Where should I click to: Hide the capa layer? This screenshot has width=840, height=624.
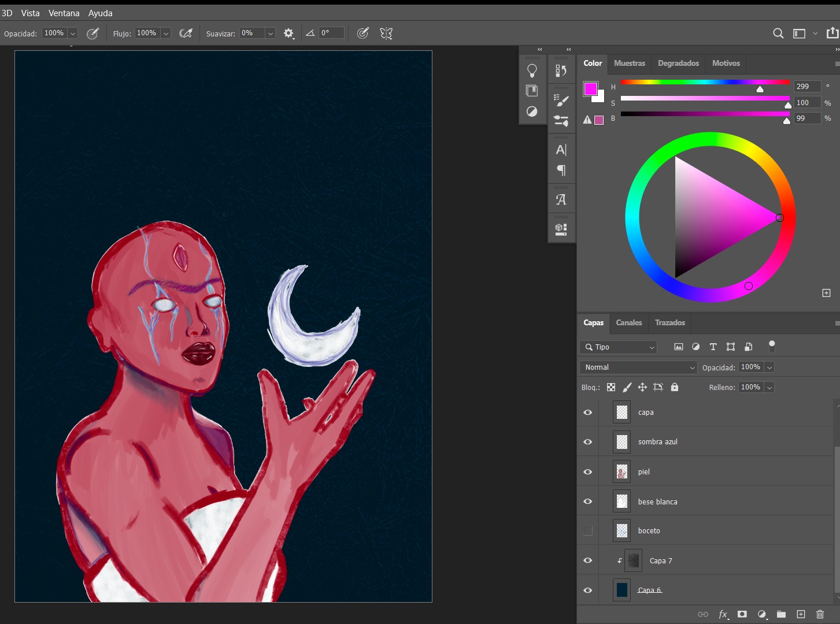tap(588, 413)
